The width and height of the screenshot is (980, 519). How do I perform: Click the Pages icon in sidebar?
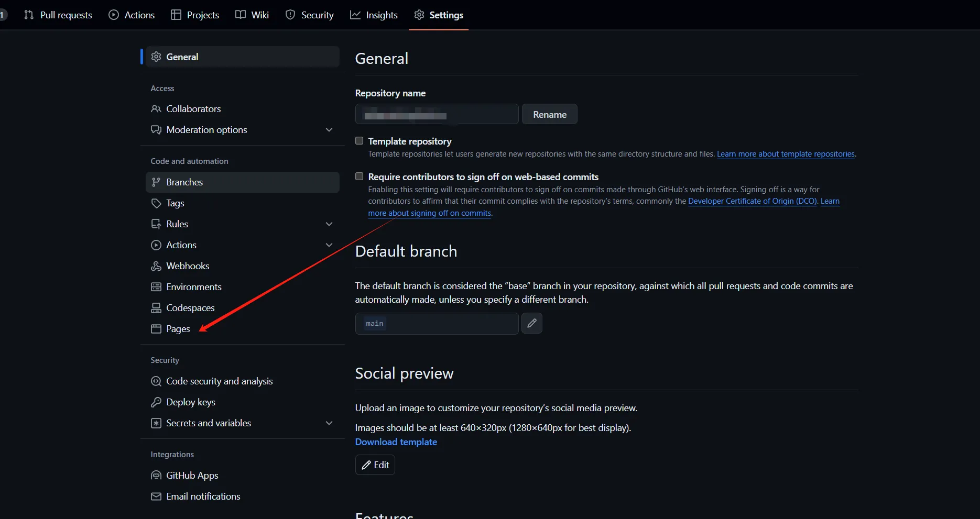pyautogui.click(x=156, y=329)
